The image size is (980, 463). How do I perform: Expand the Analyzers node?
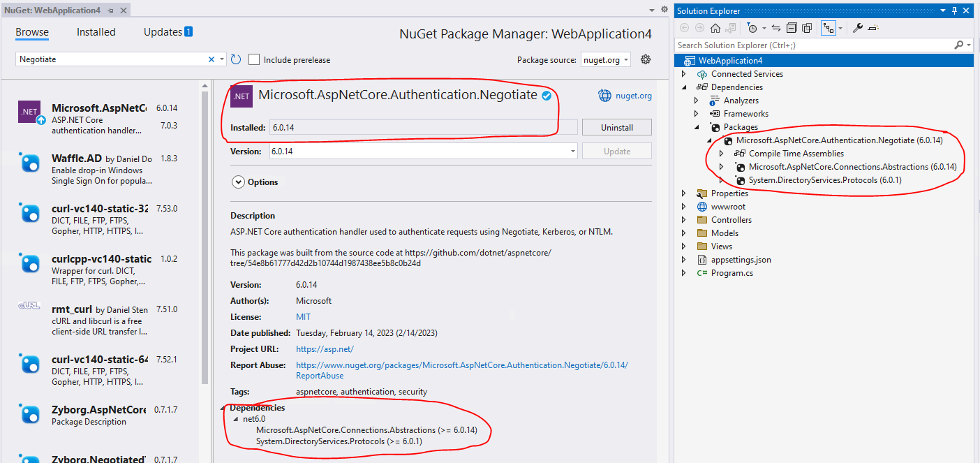697,101
